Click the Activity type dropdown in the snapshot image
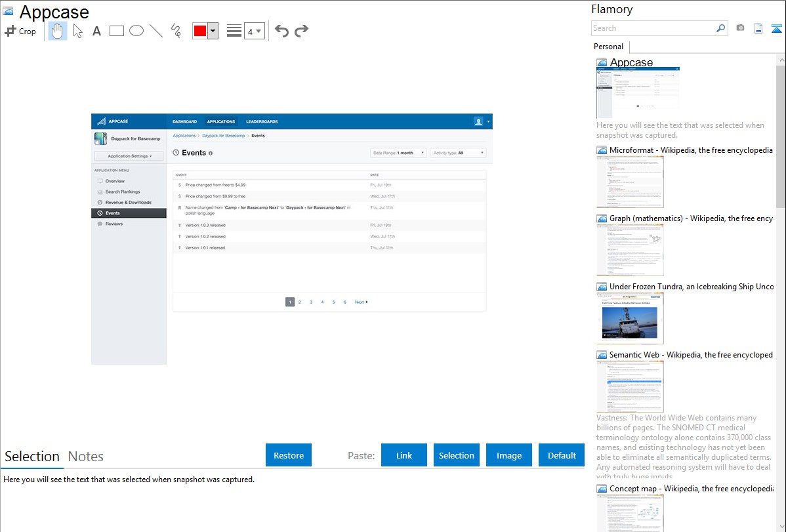Image resolution: width=786 pixels, height=532 pixels. click(458, 153)
